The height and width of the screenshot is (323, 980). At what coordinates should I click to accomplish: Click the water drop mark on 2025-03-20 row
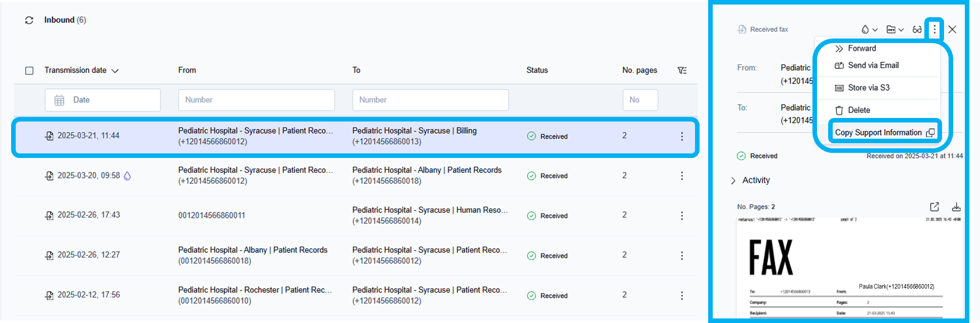[128, 176]
